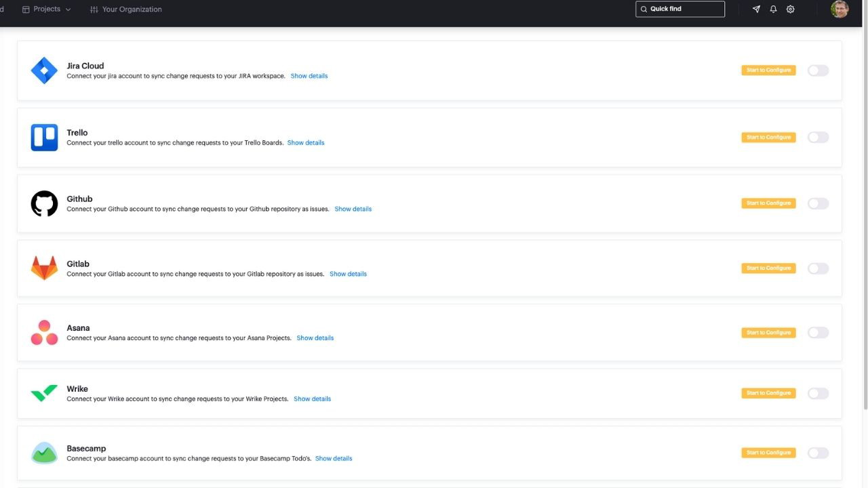This screenshot has height=488, width=868.
Task: Click Start to Configure for Basecamp
Action: coord(768,453)
